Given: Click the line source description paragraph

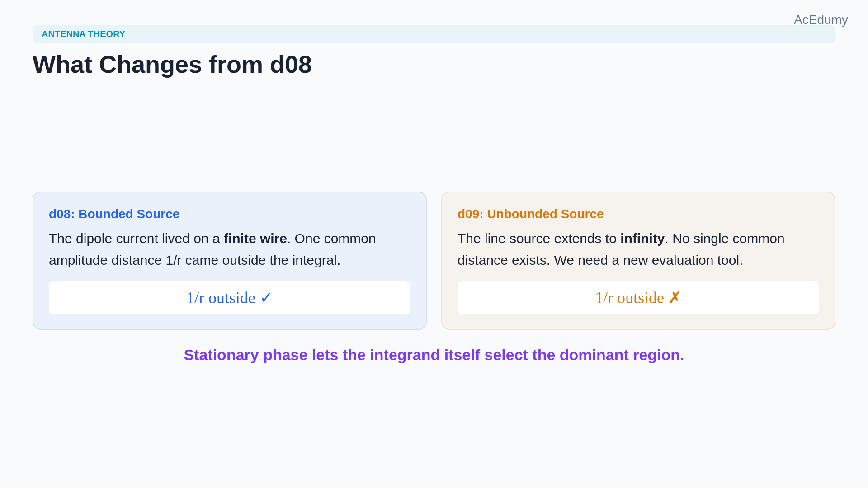Looking at the screenshot, I should (x=621, y=249).
